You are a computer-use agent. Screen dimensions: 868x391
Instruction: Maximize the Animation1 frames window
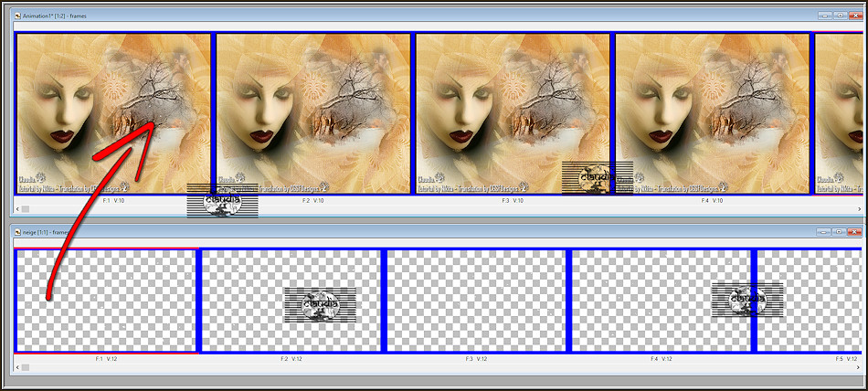point(841,16)
